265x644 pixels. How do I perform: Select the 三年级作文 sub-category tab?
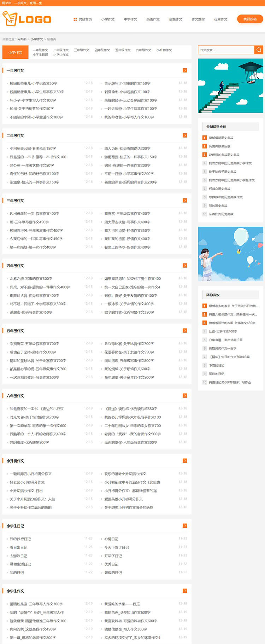82,50
